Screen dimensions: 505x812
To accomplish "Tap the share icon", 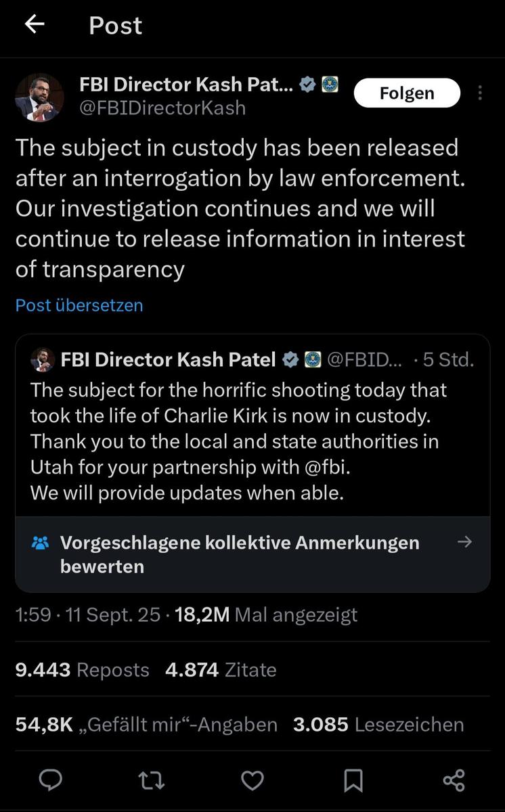I will pyautogui.click(x=454, y=780).
